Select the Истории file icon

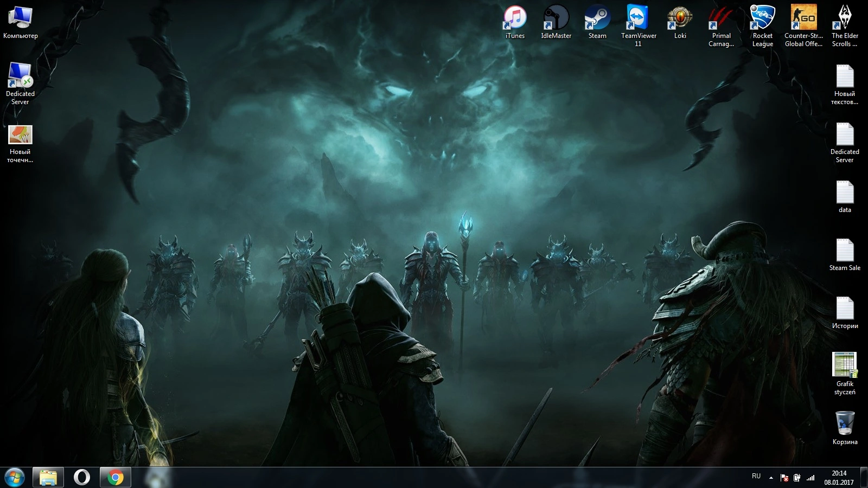(845, 313)
